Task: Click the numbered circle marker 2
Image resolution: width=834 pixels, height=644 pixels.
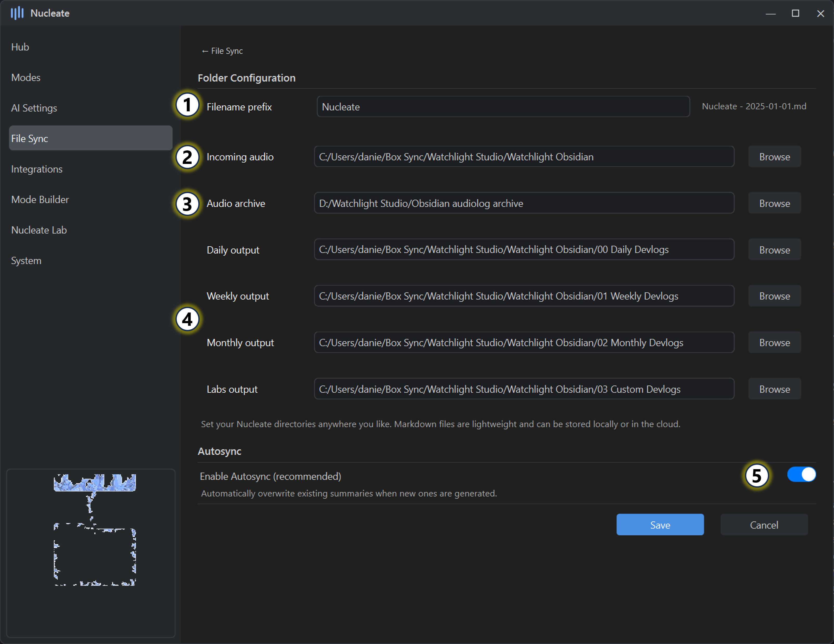Action: click(x=187, y=157)
